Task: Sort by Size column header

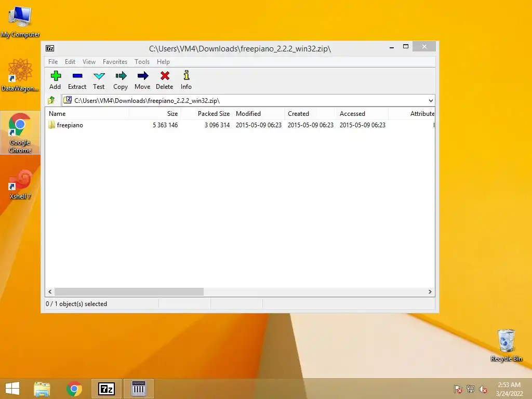Action: click(155, 114)
